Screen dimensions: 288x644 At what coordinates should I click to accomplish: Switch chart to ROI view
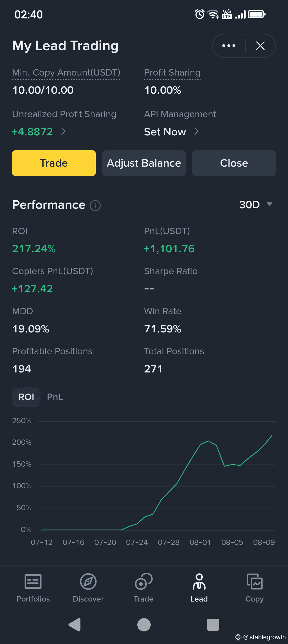click(x=26, y=397)
